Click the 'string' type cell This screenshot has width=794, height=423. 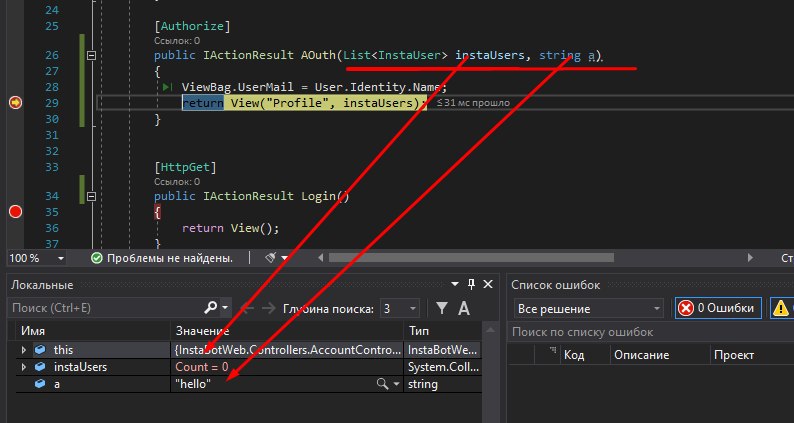pyautogui.click(x=423, y=384)
